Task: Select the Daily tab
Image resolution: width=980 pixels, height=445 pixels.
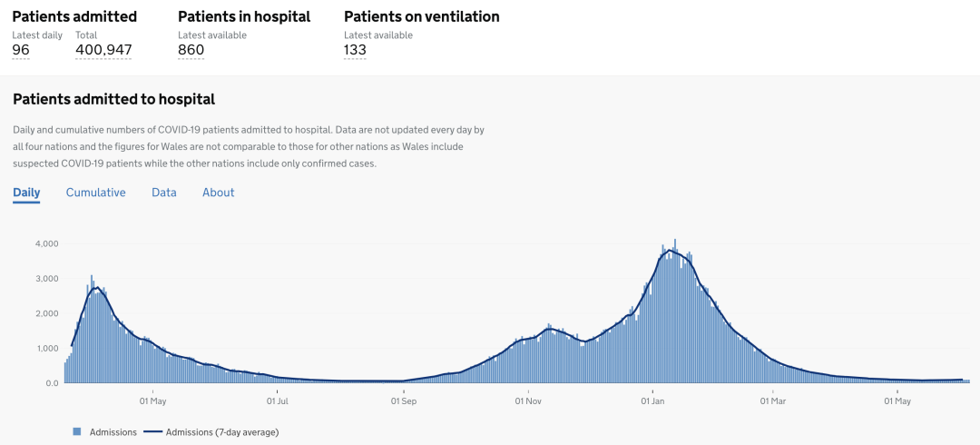Action: pos(26,193)
